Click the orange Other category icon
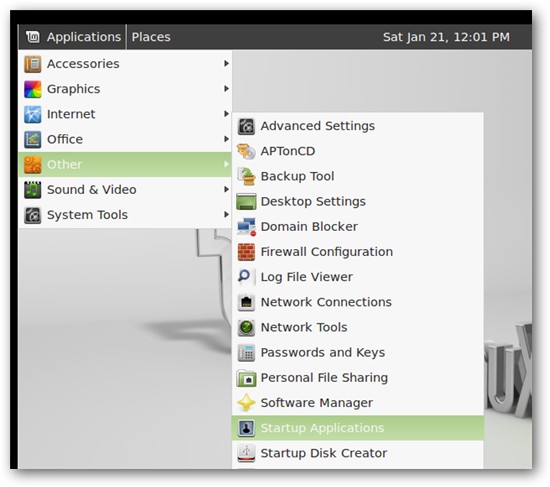 pos(33,165)
